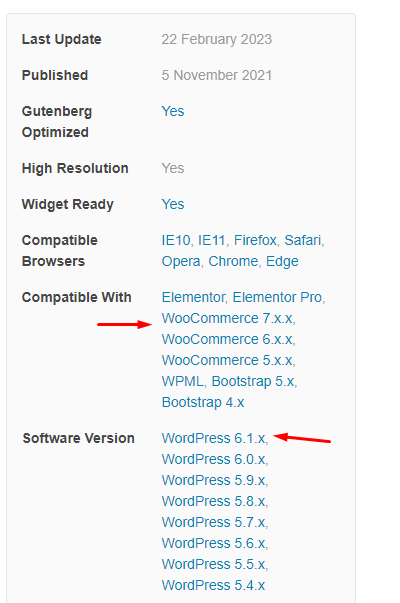The width and height of the screenshot is (400, 603).
Task: Click the Widget Ready Yes link
Action: 173,204
